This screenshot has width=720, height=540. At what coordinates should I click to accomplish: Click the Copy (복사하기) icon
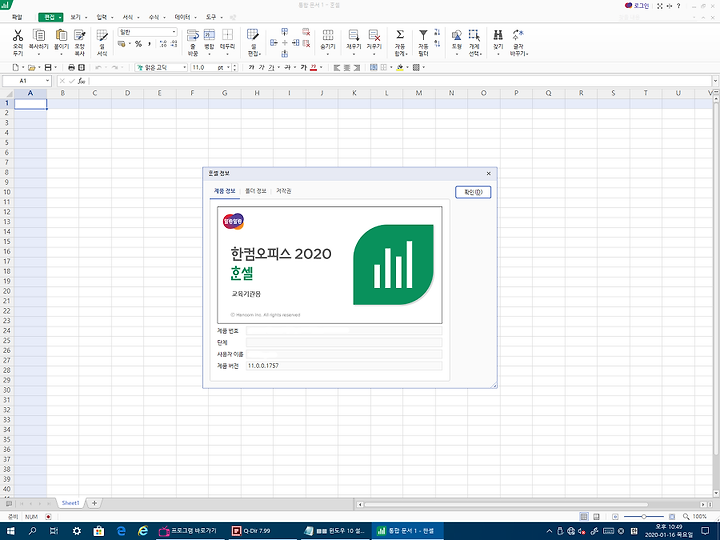tap(39, 36)
